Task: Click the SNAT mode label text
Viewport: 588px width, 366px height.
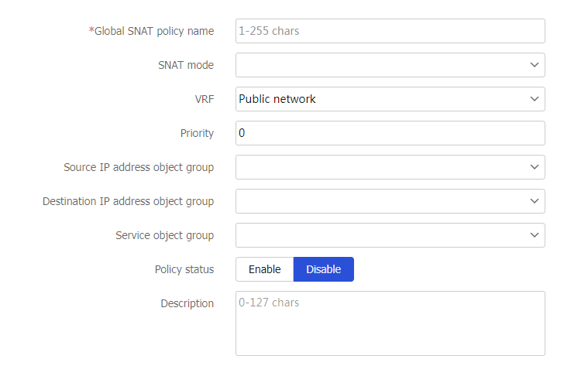Action: 185,65
